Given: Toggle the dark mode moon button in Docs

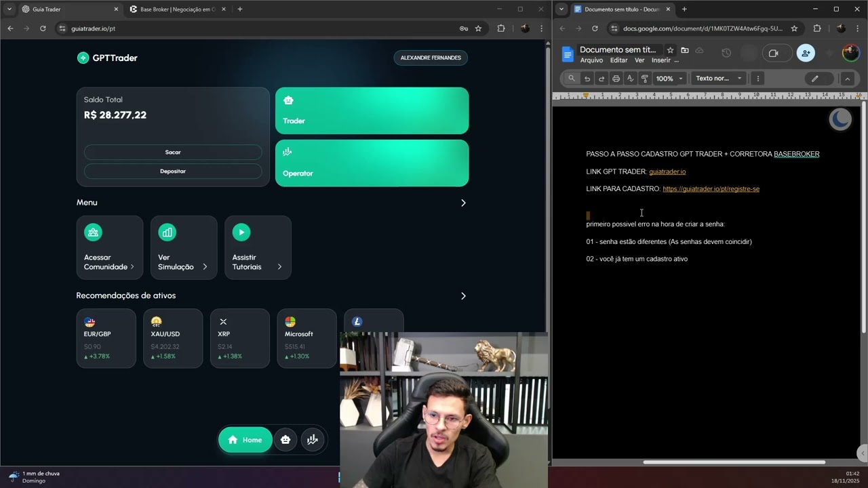Looking at the screenshot, I should [840, 119].
